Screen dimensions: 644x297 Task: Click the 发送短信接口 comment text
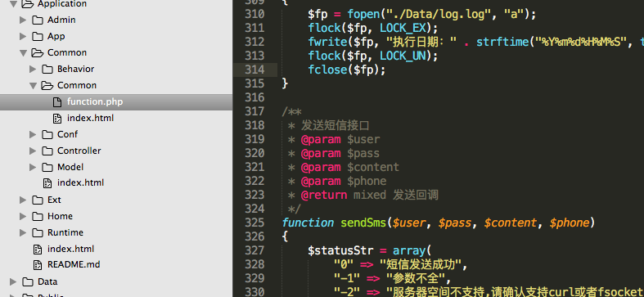[336, 125]
